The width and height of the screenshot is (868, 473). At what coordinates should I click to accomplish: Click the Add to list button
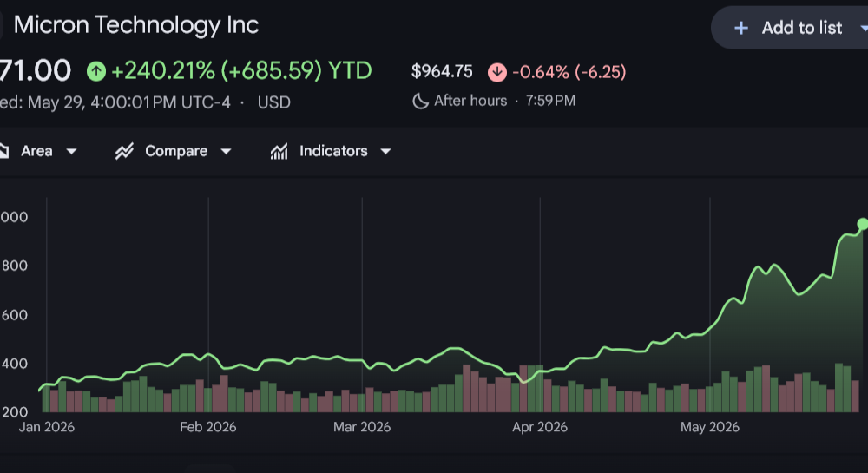click(791, 28)
